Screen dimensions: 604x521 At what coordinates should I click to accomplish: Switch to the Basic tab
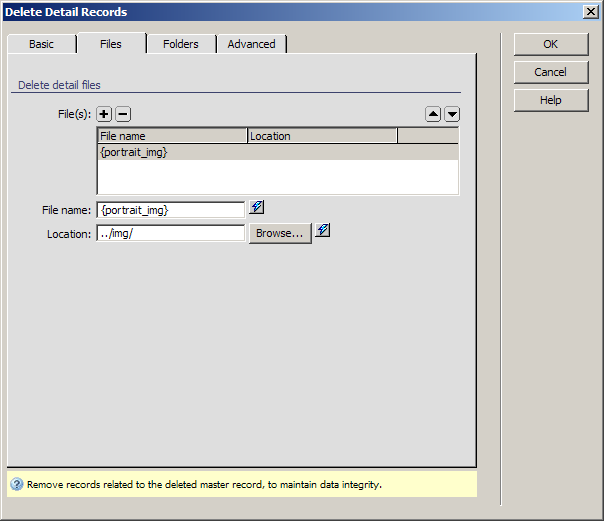pyautogui.click(x=41, y=44)
